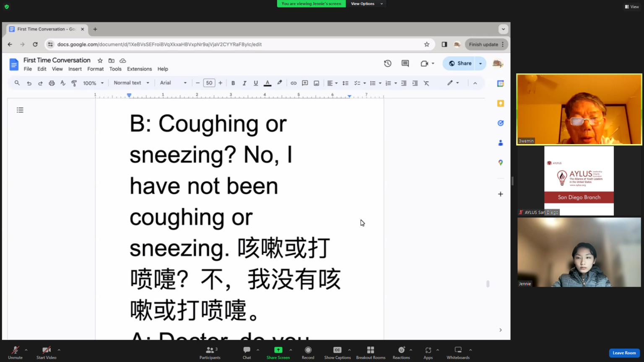
Task: Open the highlight color picker
Action: point(279,83)
